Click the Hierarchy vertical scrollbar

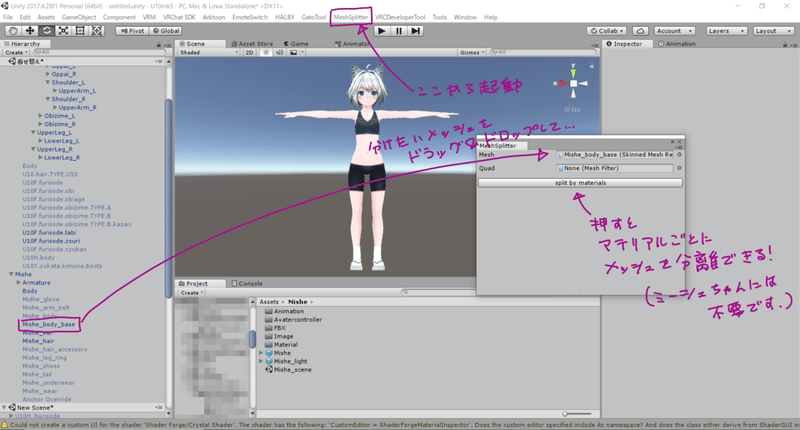click(168, 199)
